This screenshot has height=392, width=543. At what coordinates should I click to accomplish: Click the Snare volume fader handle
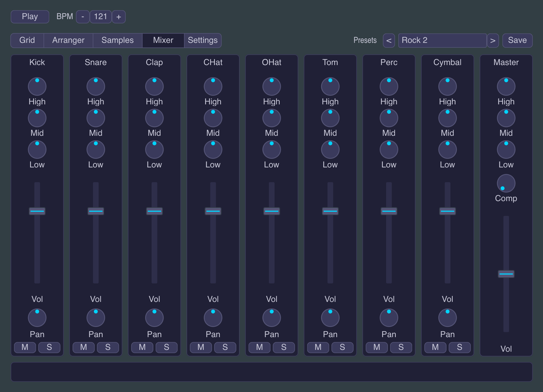(x=96, y=211)
